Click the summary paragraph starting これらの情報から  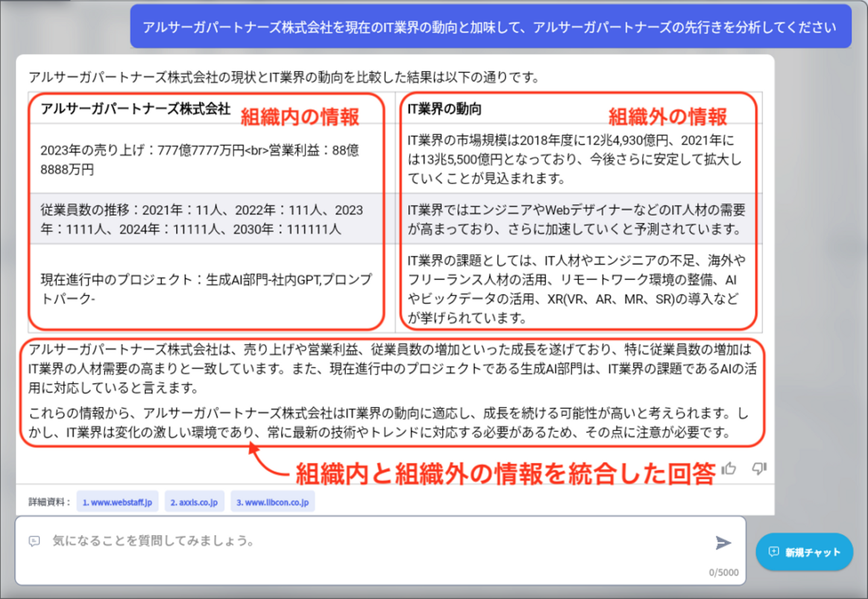389,423
